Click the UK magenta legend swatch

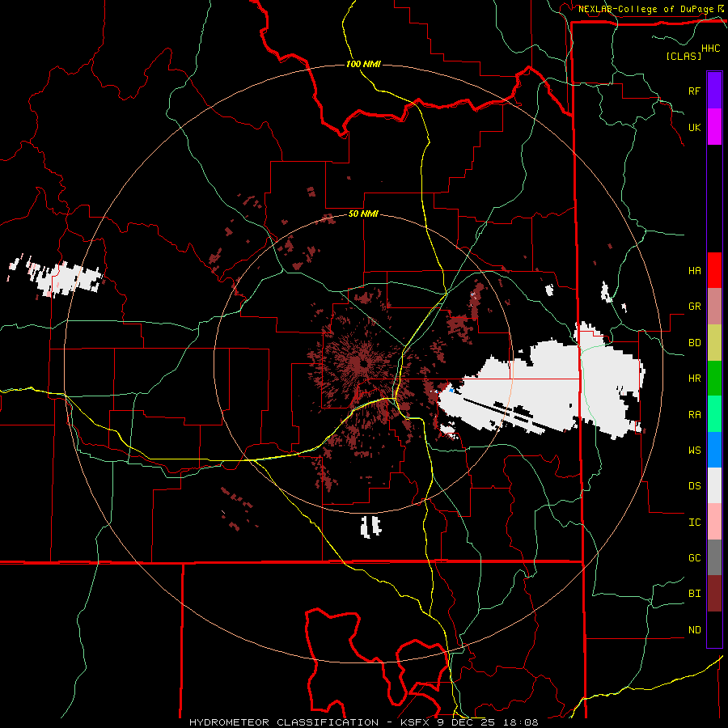pyautogui.click(x=714, y=127)
